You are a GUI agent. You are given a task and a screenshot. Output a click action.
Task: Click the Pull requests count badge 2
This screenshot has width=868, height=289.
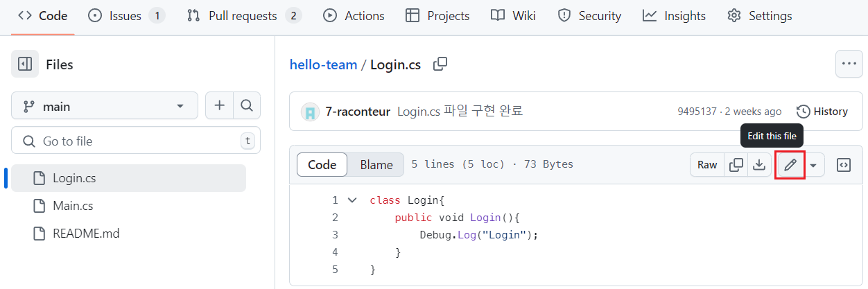293,15
